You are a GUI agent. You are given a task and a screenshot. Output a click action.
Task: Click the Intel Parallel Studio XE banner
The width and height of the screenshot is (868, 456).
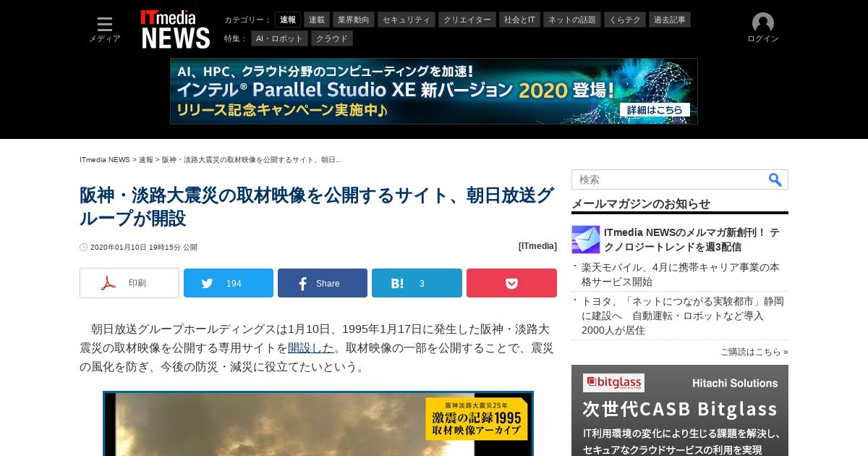click(434, 91)
